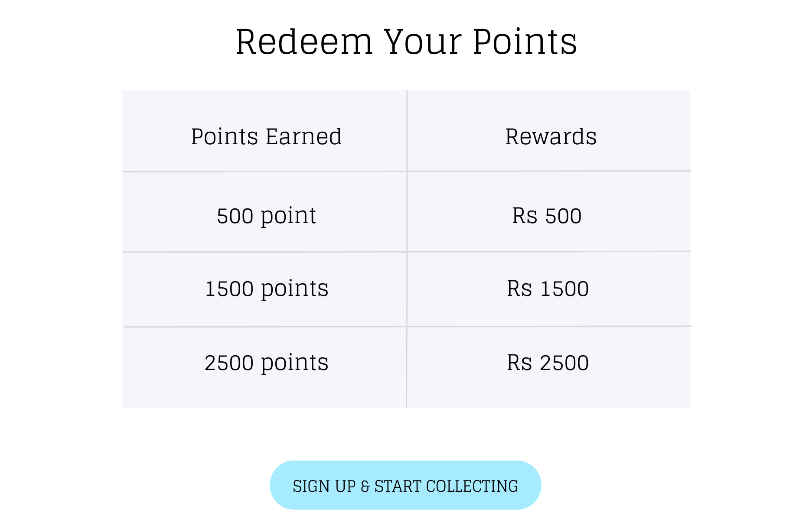The height and width of the screenshot is (532, 809).
Task: Select the Redeem Your Points heading
Action: [404, 41]
